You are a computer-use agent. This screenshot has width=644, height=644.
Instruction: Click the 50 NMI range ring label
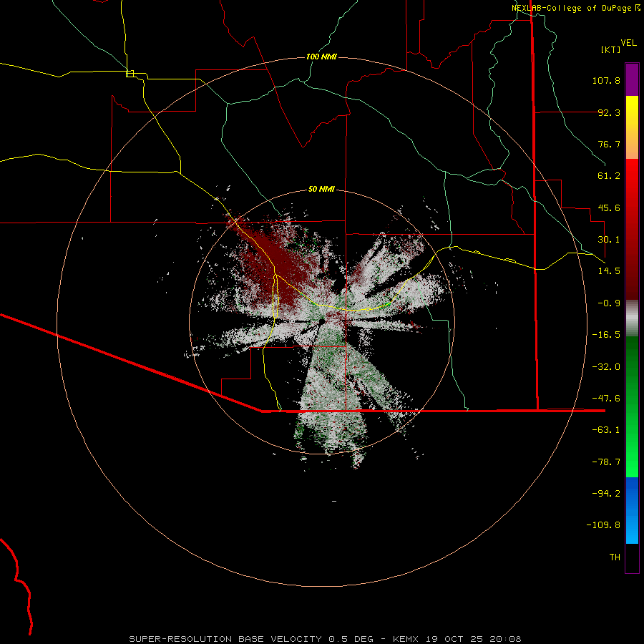tap(321, 190)
